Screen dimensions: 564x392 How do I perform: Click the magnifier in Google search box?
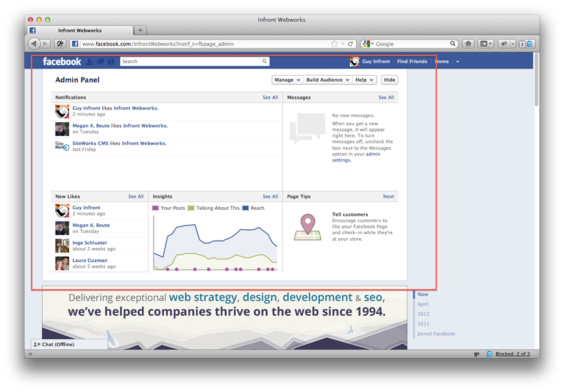click(x=452, y=43)
